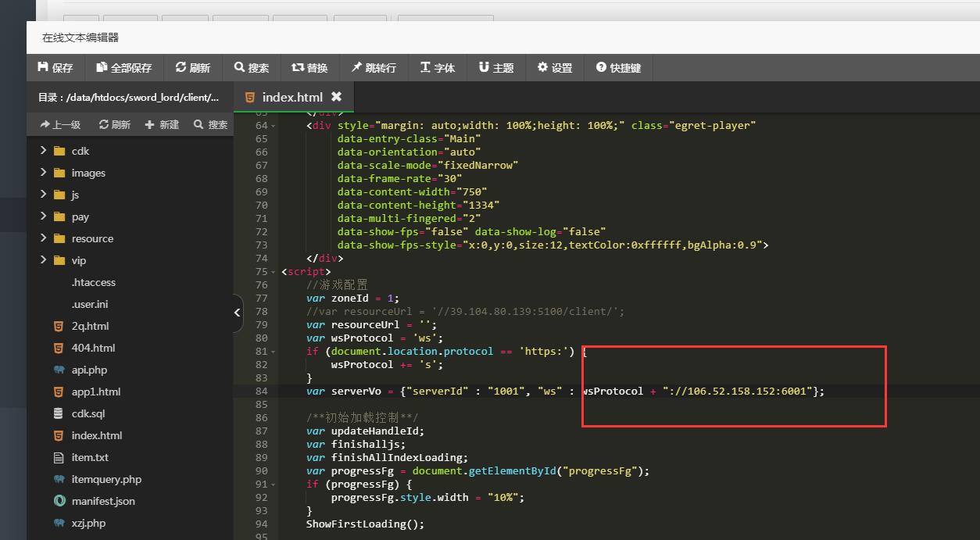Open the 替换 replace tool
The height and width of the screenshot is (540, 980).
(309, 68)
